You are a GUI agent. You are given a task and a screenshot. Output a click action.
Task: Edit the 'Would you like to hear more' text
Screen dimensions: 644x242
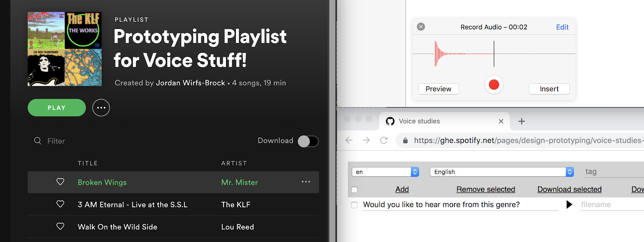pyautogui.click(x=460, y=205)
